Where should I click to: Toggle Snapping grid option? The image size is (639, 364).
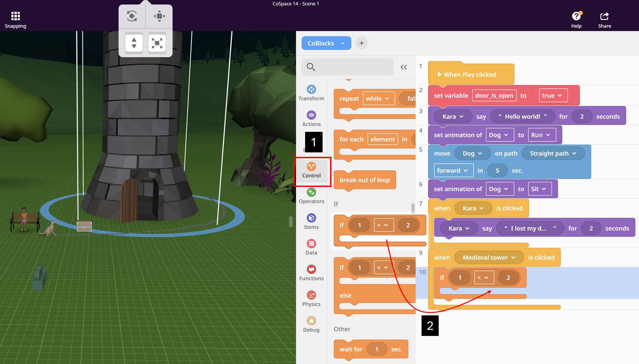(15, 20)
